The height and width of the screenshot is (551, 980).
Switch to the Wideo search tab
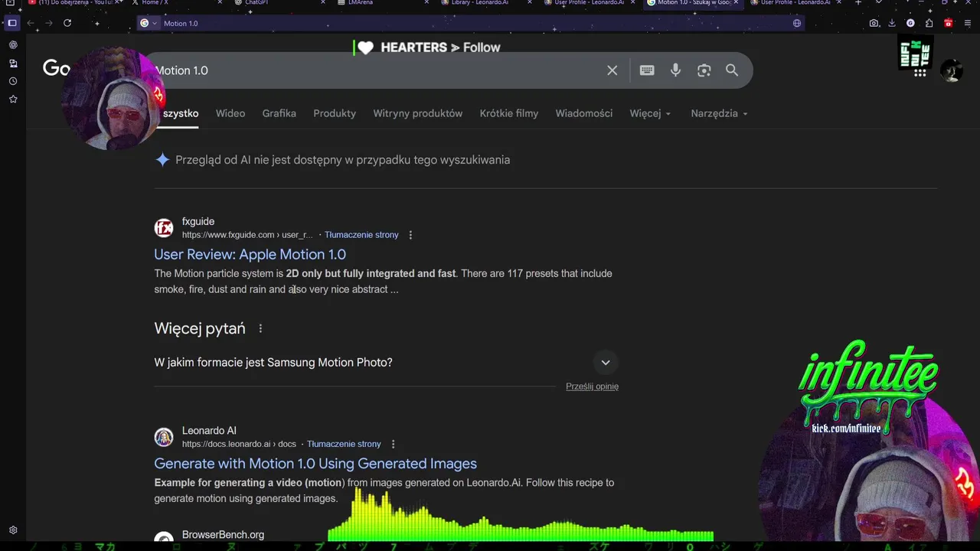point(230,113)
